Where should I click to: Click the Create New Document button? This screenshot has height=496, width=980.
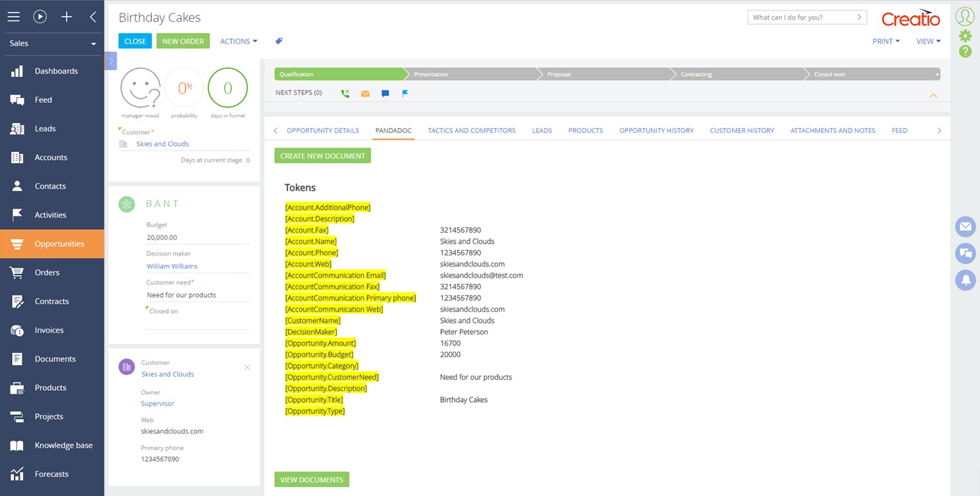coord(322,155)
